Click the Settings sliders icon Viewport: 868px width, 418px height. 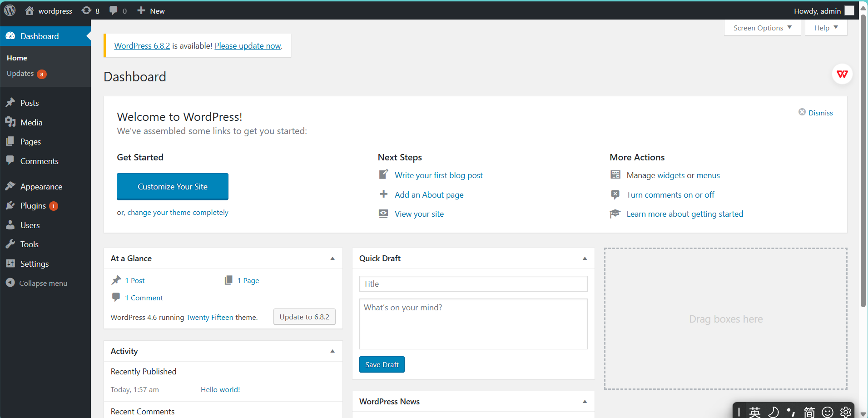click(10, 264)
